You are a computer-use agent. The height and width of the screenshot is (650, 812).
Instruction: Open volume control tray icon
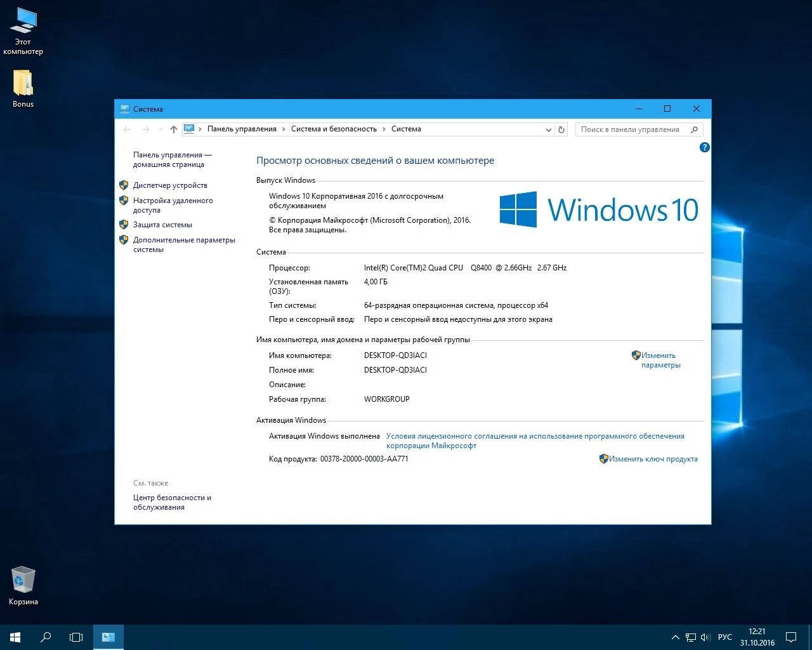point(705,637)
